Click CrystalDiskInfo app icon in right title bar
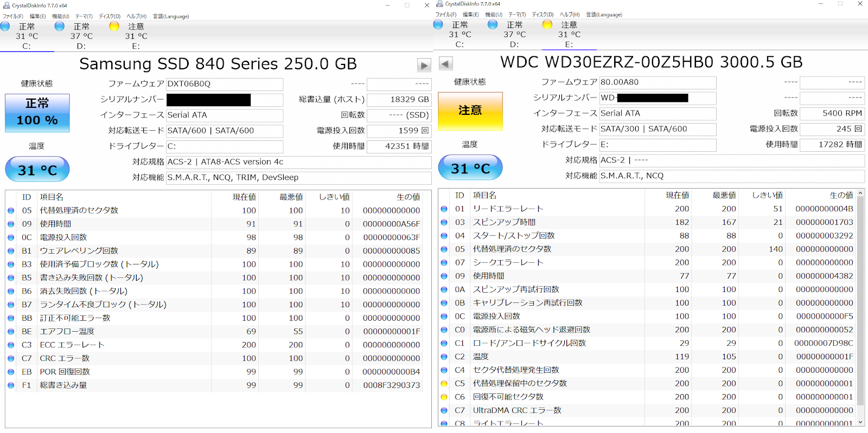868x433 pixels. coord(439,4)
